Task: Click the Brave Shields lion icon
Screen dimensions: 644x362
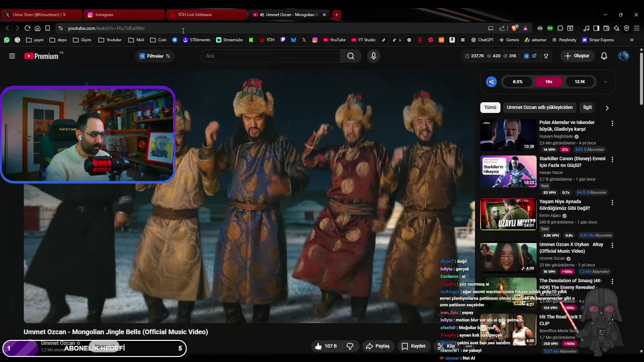Action: (x=514, y=28)
